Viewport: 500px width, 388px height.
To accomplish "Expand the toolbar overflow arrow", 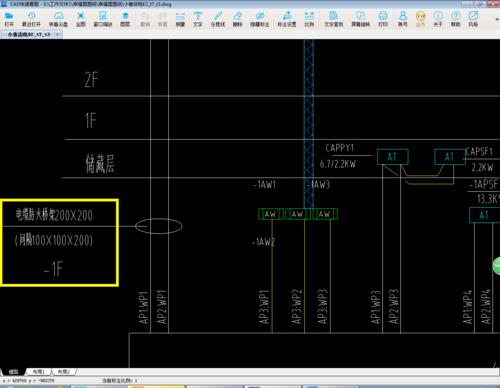I will point(496,19).
